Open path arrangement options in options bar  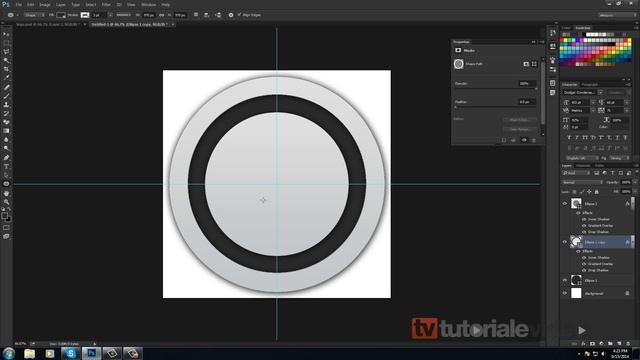coord(218,15)
